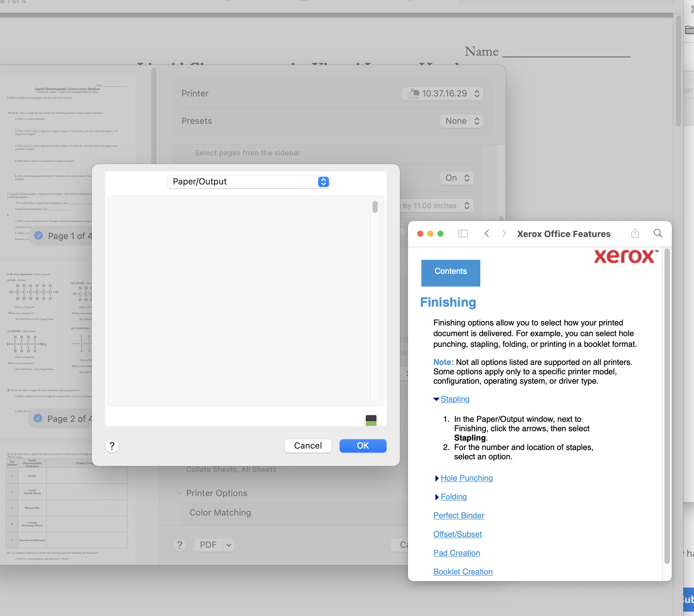The width and height of the screenshot is (694, 616).
Task: Toggle Page 1 of 4 checkmark
Action: pos(39,236)
